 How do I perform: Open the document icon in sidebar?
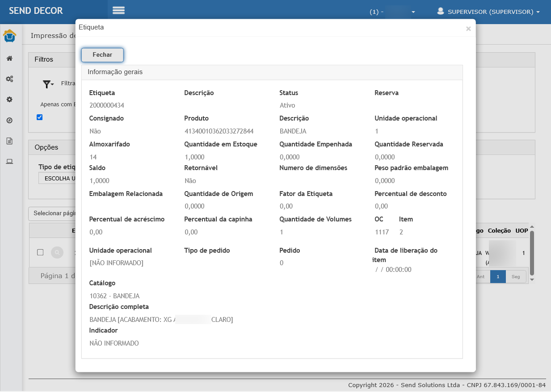[x=9, y=141]
